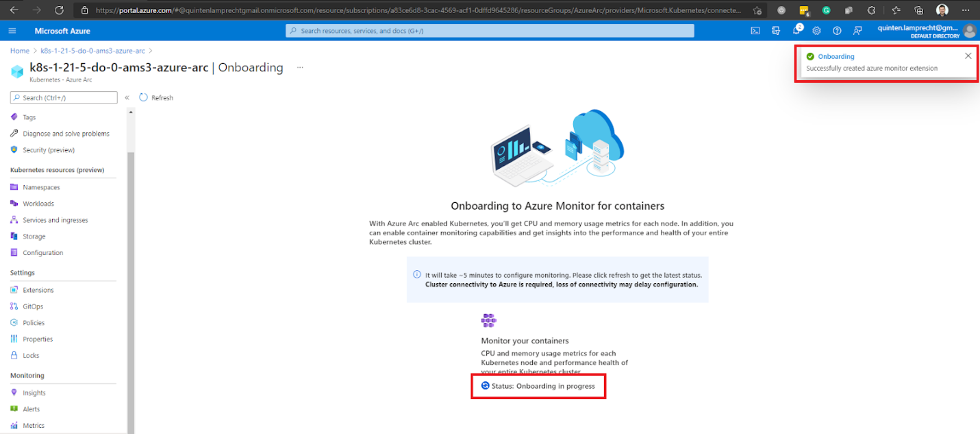This screenshot has width=980, height=434.
Task: Go to Home via breadcrumb
Action: point(20,51)
